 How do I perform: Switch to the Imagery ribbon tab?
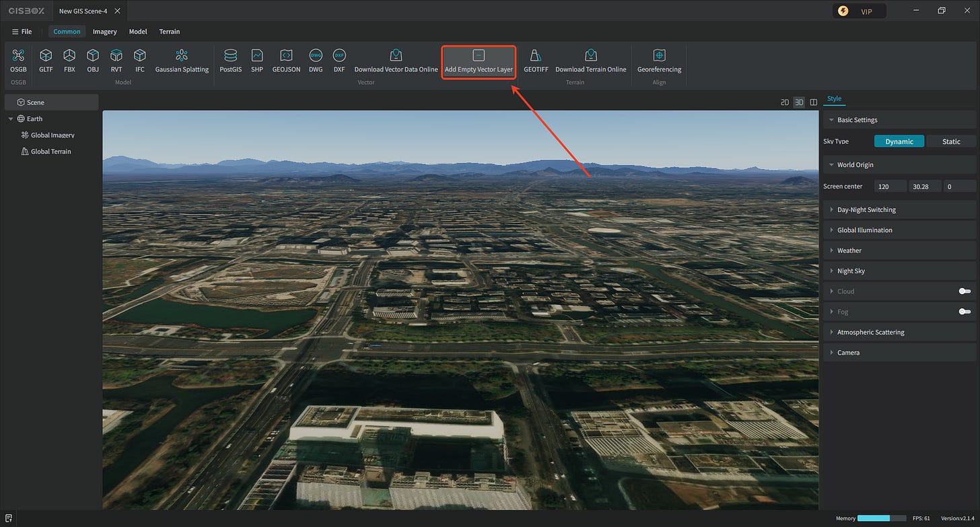(x=104, y=32)
